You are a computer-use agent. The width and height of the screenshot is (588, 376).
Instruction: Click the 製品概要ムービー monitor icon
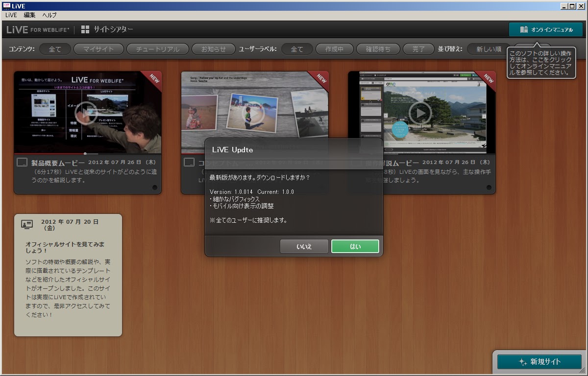click(x=22, y=163)
